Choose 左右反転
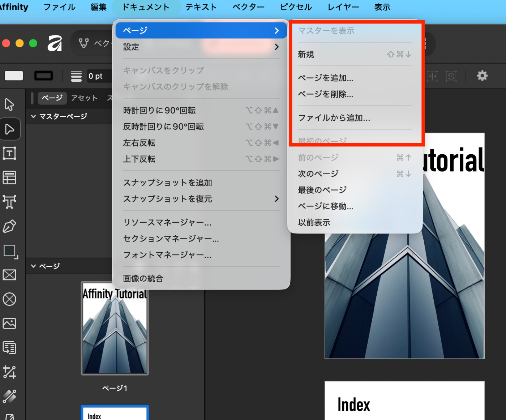 click(x=201, y=143)
